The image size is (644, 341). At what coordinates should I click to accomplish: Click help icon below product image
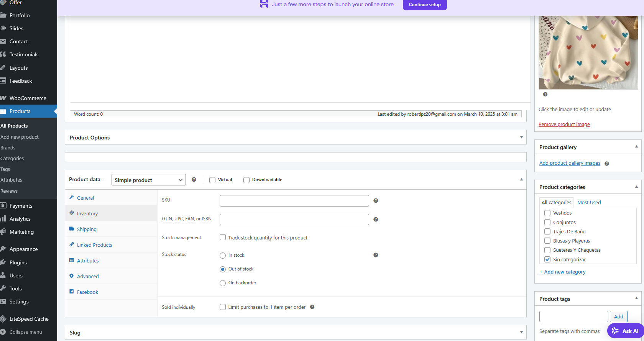click(545, 94)
